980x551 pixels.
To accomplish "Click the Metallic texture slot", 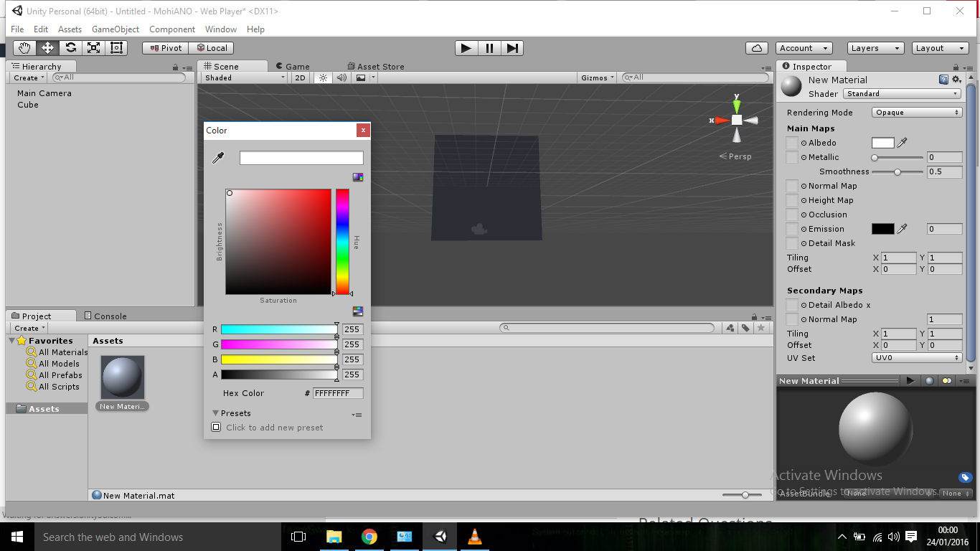I will (x=792, y=157).
